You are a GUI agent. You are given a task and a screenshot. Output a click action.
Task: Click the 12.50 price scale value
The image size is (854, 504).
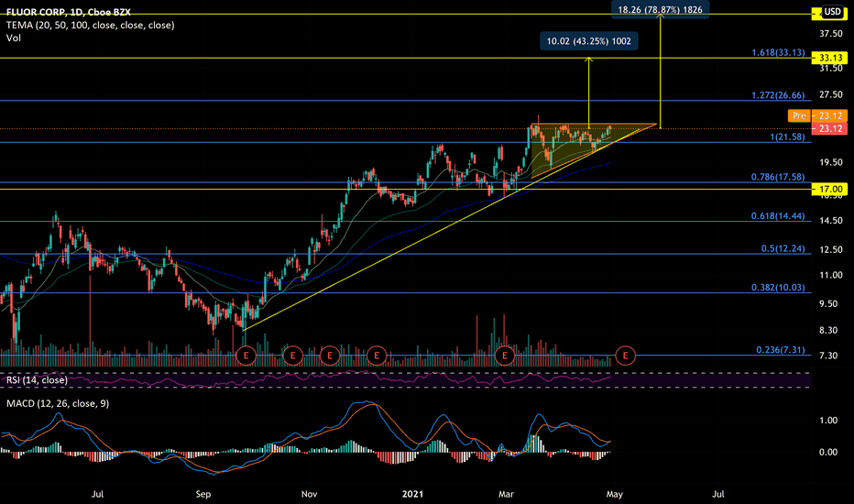(831, 249)
